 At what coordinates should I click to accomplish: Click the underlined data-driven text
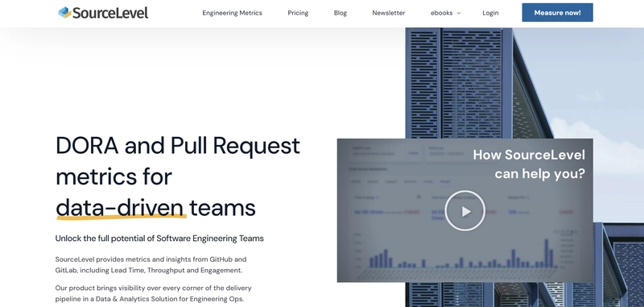(x=119, y=208)
